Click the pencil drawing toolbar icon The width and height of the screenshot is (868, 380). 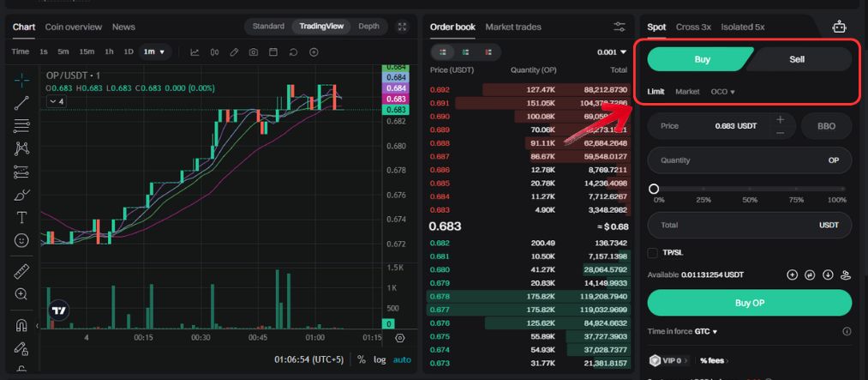(x=234, y=52)
